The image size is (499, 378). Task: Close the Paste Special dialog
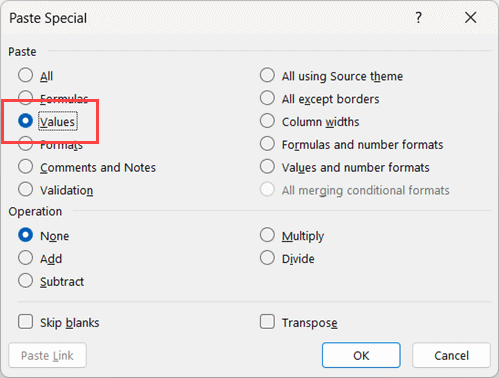[471, 17]
